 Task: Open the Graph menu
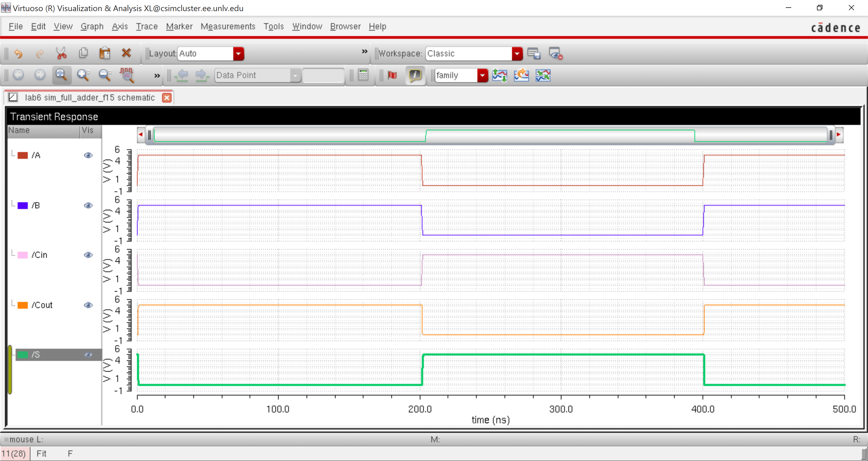click(x=92, y=26)
